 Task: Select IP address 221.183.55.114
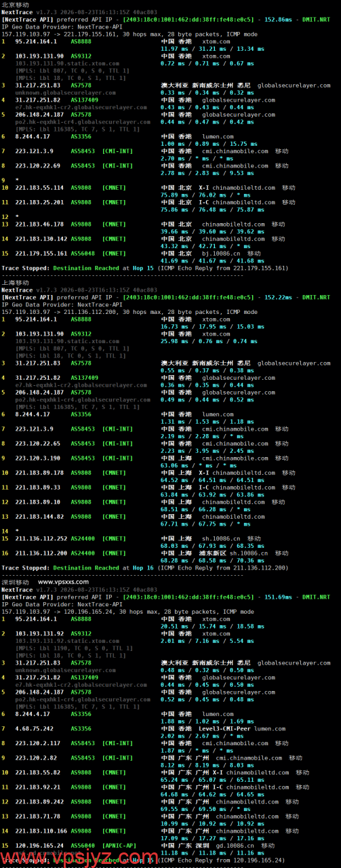39,188
